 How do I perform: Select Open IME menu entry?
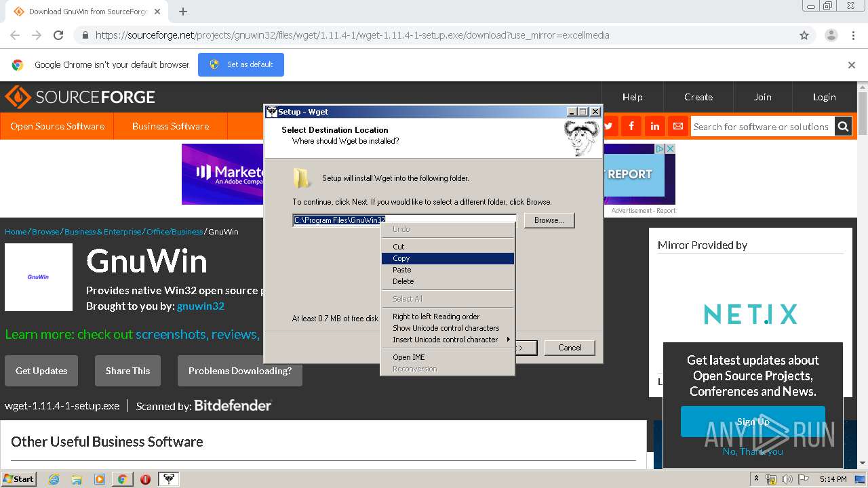(448, 357)
